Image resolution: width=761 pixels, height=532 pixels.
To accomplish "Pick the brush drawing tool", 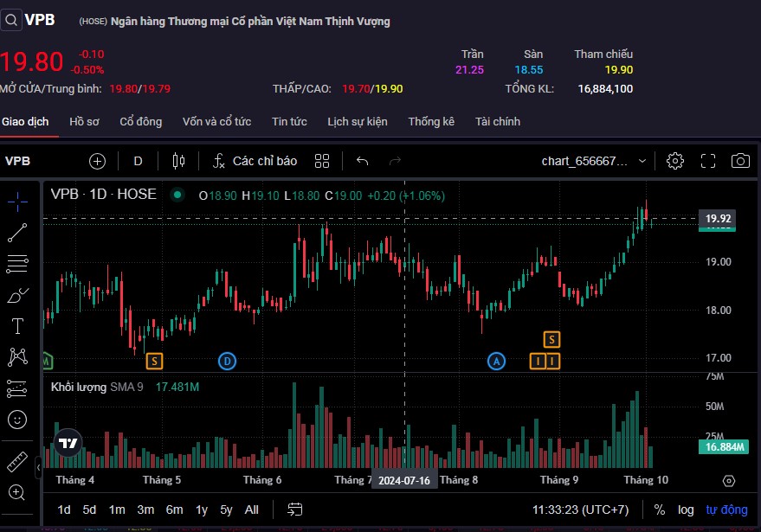I will click(17, 296).
